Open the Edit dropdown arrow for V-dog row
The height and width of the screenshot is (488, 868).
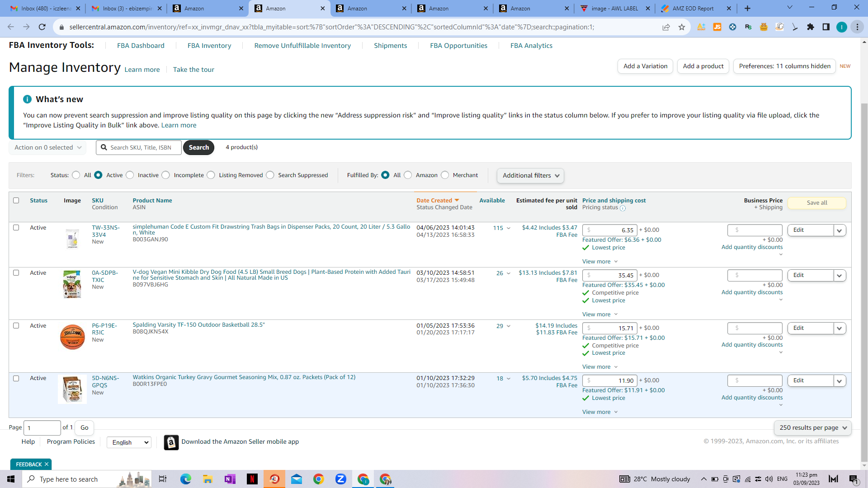pos(840,276)
